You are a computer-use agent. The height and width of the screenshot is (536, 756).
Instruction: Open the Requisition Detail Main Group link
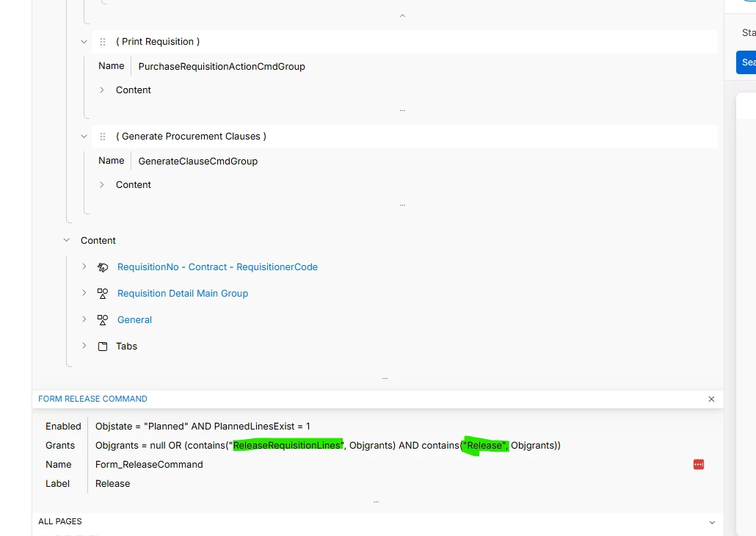(183, 293)
